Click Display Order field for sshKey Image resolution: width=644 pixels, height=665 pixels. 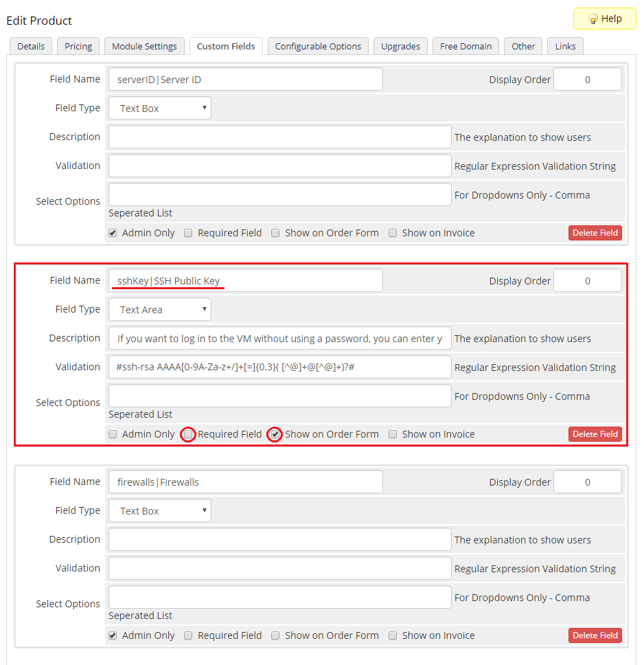587,281
